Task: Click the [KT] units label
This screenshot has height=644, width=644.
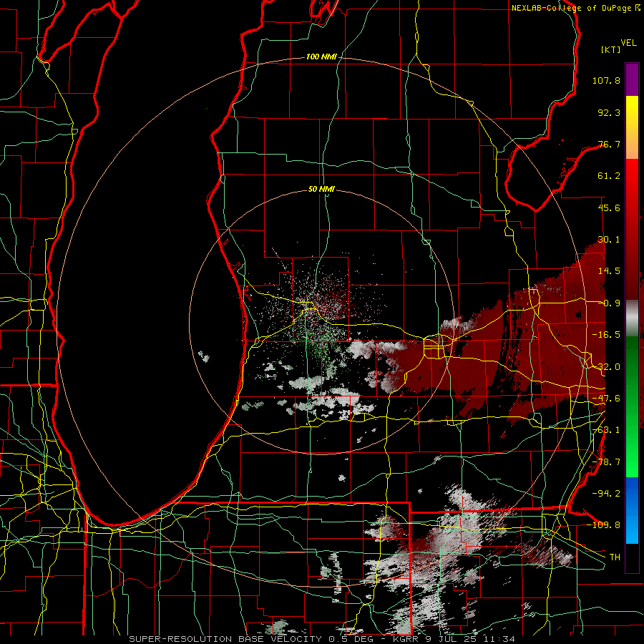Action: 611,49
